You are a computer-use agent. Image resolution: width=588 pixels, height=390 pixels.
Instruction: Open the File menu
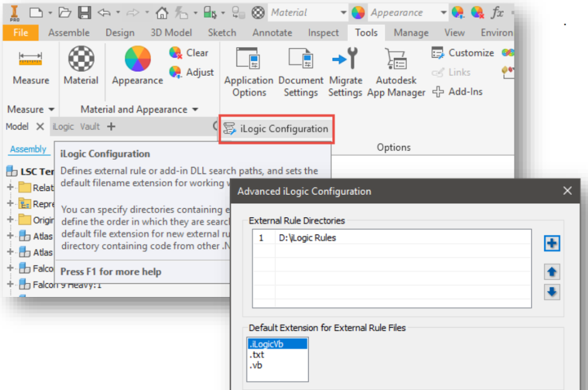pos(21,33)
